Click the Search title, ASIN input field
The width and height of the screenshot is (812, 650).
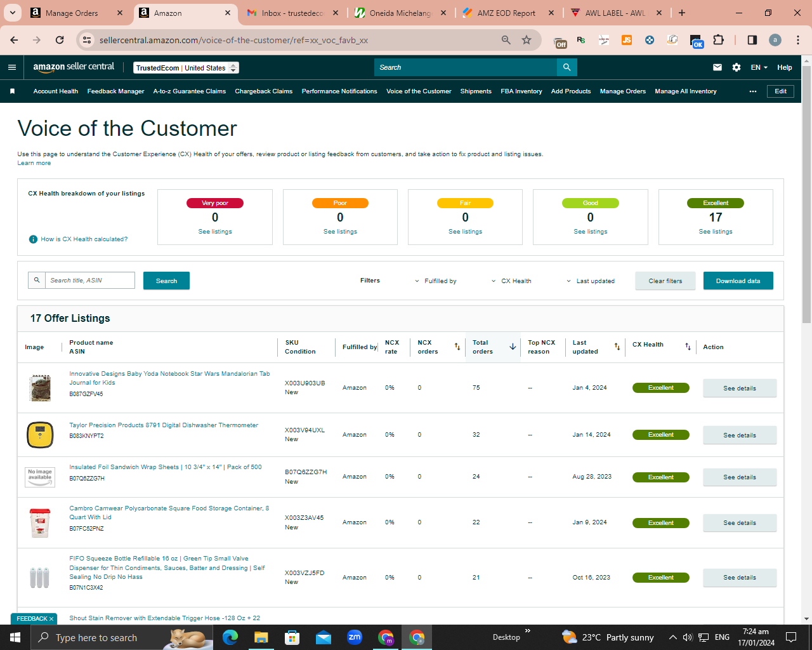click(90, 280)
